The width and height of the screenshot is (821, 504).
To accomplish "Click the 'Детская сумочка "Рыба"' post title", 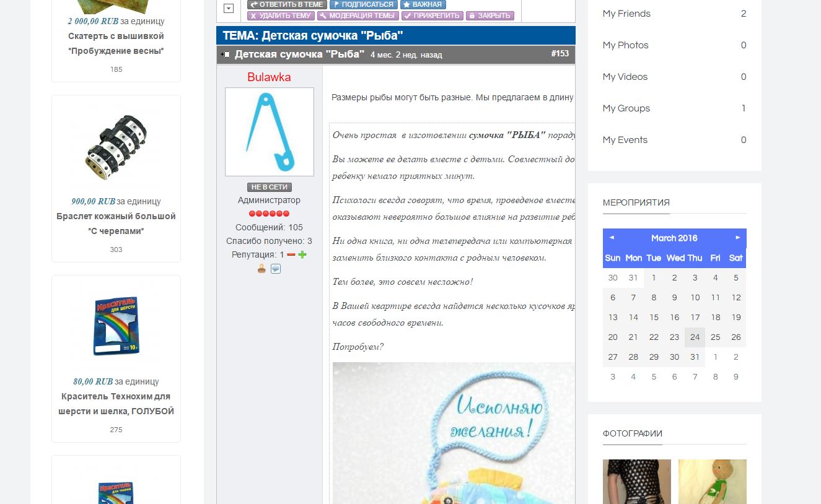I will click(x=300, y=54).
